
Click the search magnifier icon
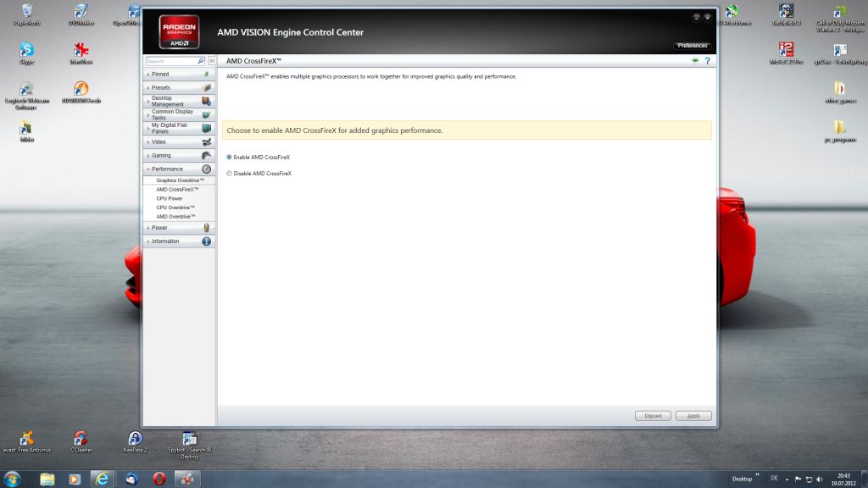coord(200,61)
